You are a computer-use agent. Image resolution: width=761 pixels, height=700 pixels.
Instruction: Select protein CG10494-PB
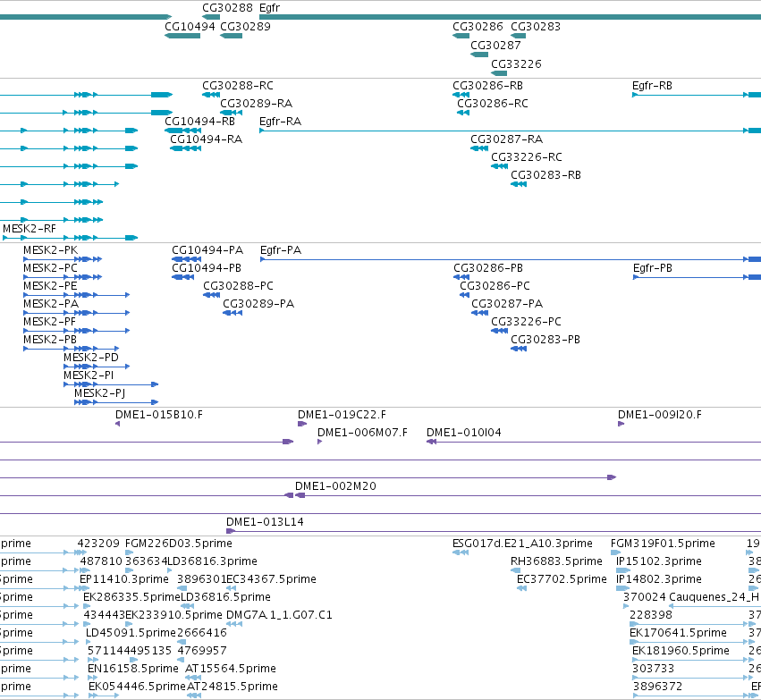pos(207,268)
